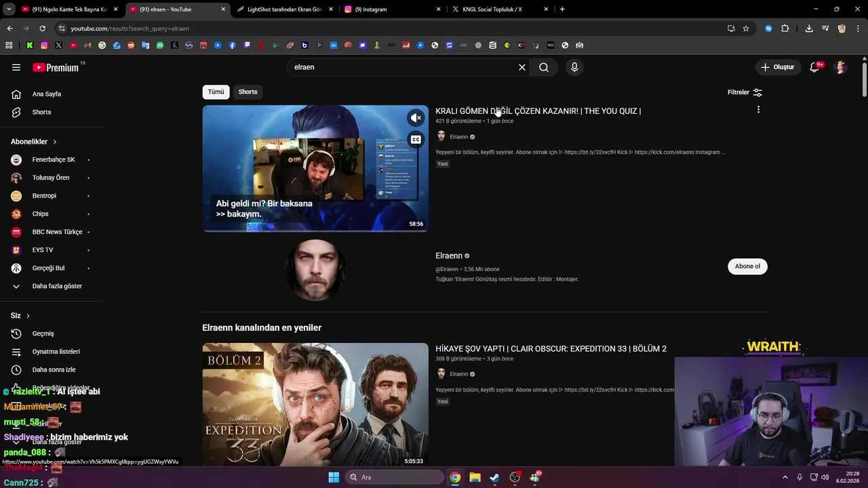Open the Gerçeği Bul subscription

tap(48, 268)
